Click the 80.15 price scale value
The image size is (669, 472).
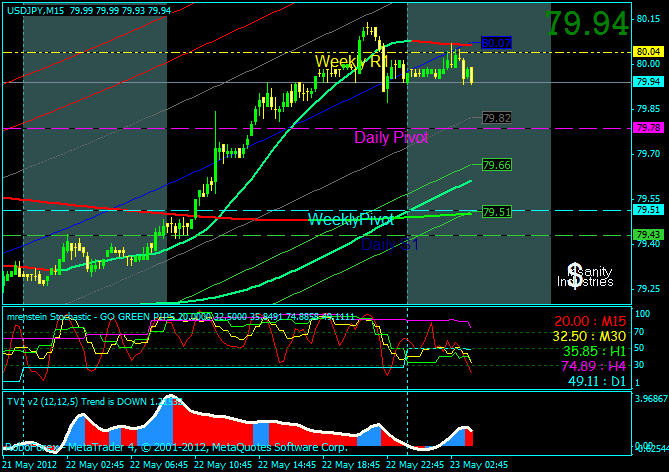(648, 19)
